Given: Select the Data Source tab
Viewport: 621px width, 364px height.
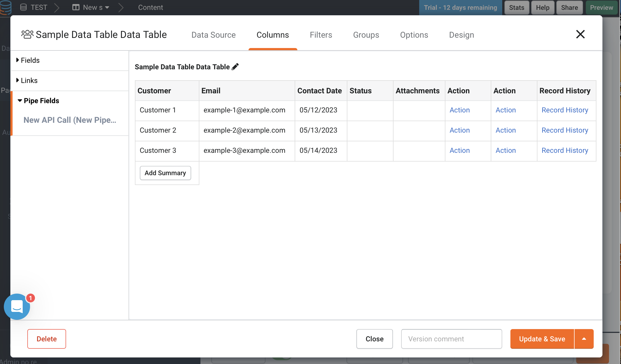Looking at the screenshot, I should (214, 35).
